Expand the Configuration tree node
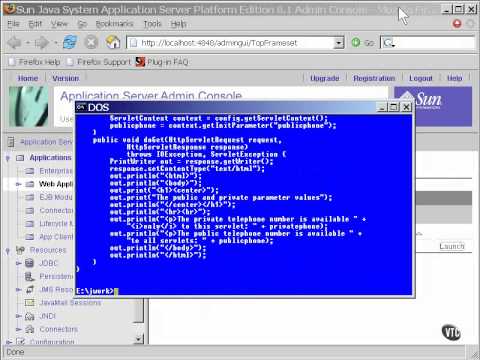The width and height of the screenshot is (480, 360). pyautogui.click(x=9, y=342)
